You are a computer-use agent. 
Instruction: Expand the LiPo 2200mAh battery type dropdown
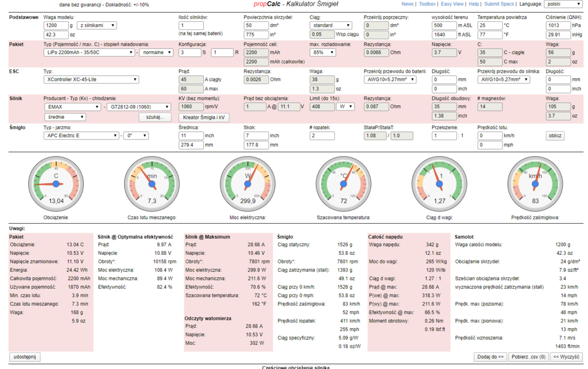point(91,52)
